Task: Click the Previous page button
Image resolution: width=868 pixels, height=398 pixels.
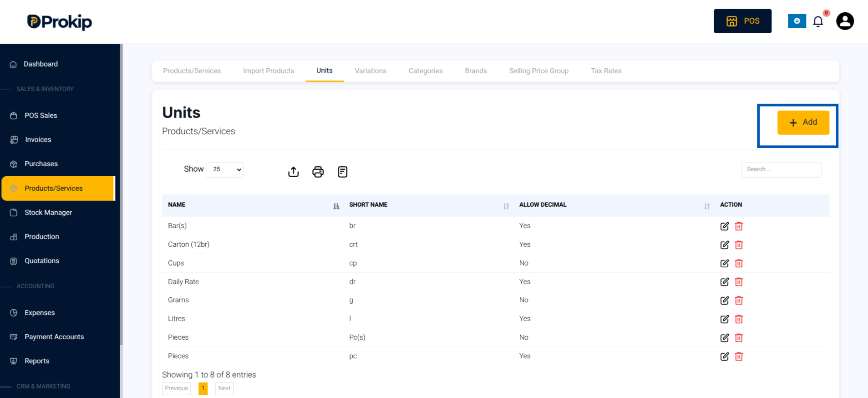Action: (177, 388)
